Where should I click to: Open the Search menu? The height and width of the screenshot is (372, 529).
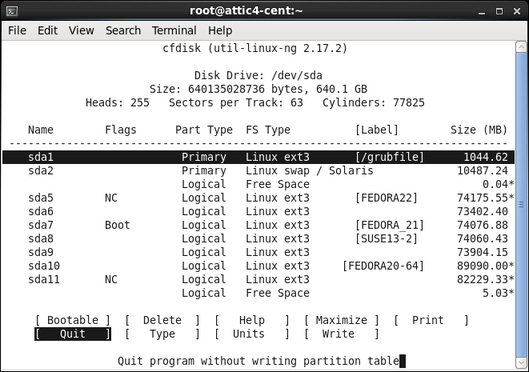(123, 31)
